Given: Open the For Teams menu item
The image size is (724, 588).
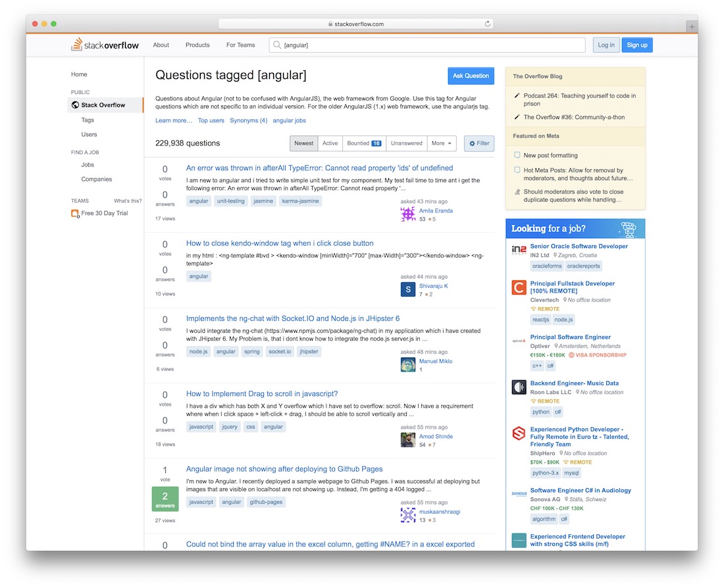Looking at the screenshot, I should pos(240,45).
